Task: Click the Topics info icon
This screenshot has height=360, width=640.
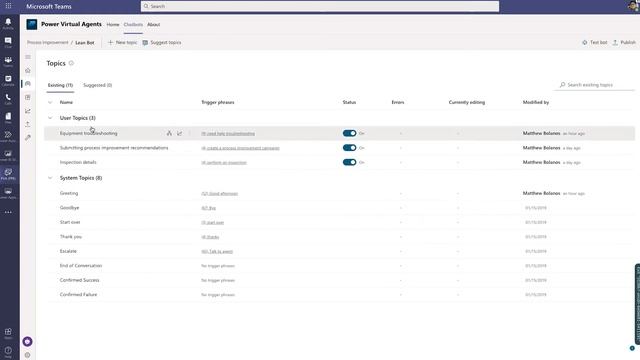Action: click(x=71, y=63)
